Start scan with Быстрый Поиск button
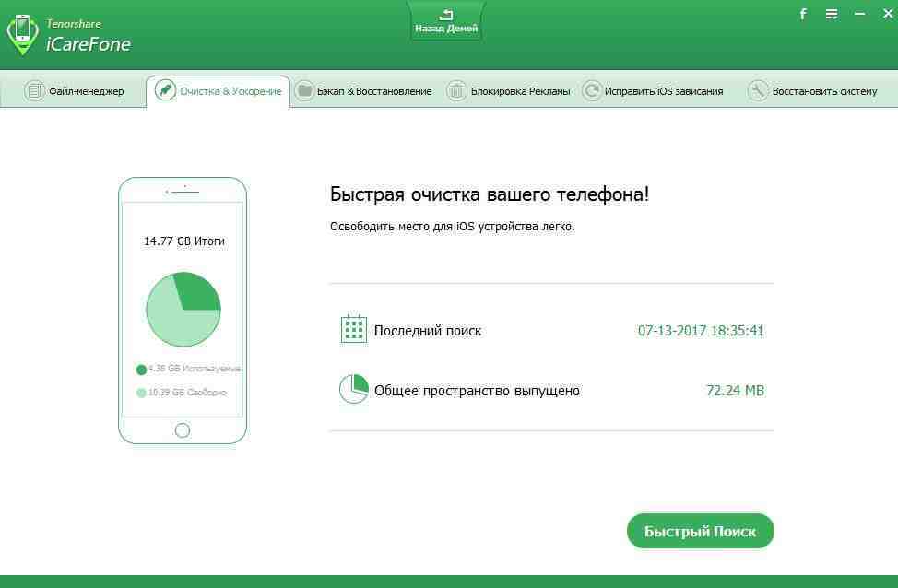The height and width of the screenshot is (588, 898). click(700, 532)
